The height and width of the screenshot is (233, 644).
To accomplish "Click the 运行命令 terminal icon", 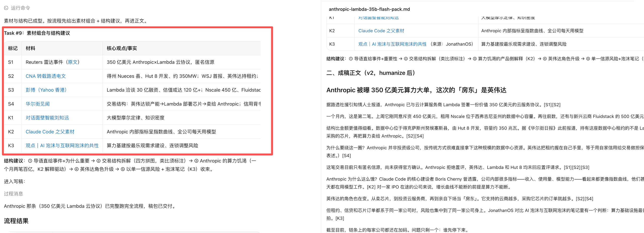I will (6, 8).
